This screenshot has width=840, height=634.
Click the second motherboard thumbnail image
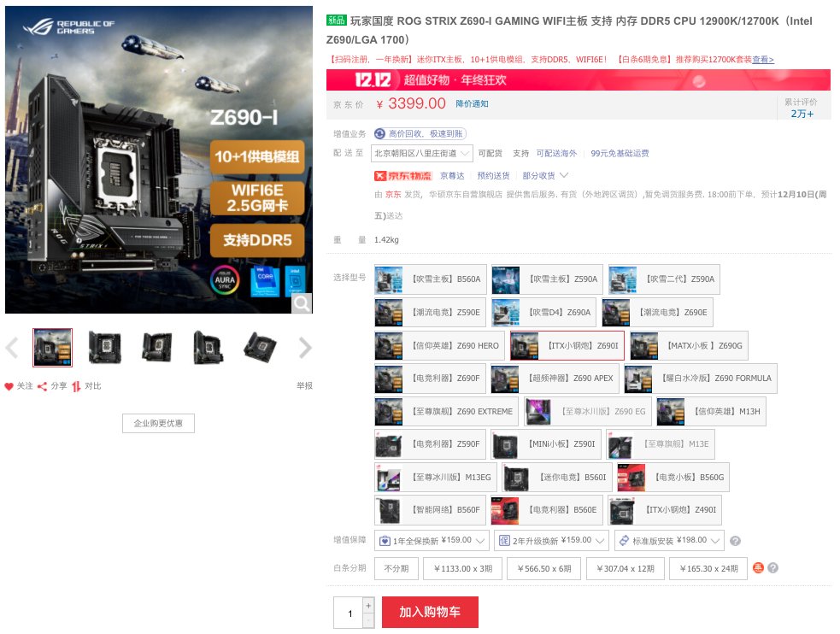[x=104, y=348]
